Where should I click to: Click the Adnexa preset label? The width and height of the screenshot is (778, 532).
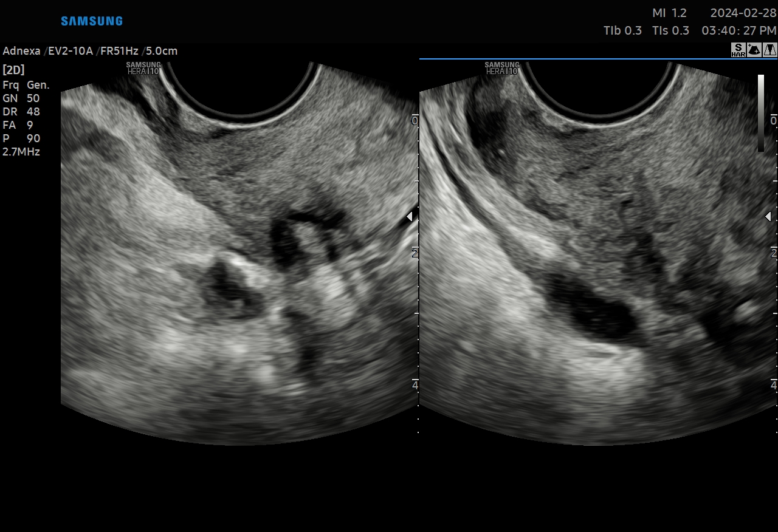point(22,51)
